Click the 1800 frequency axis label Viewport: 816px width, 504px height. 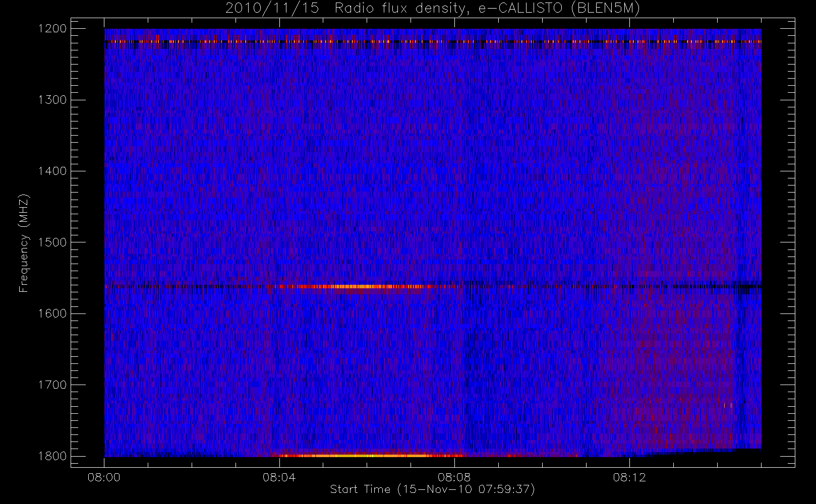[52, 456]
